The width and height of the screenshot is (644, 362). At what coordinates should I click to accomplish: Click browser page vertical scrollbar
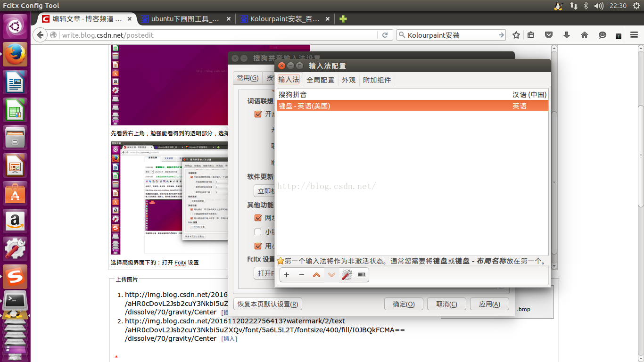[x=641, y=156]
